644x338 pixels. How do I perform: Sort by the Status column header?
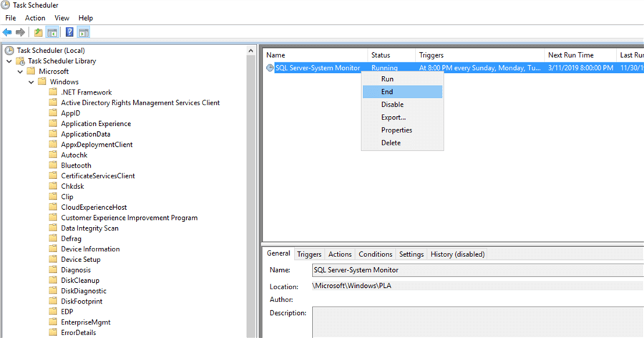(x=391, y=55)
